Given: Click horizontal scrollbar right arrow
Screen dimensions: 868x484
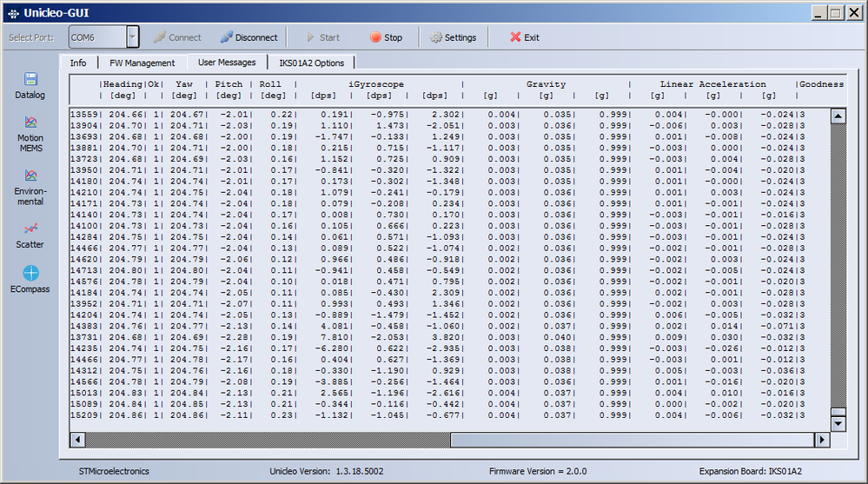Looking at the screenshot, I should tap(821, 439).
